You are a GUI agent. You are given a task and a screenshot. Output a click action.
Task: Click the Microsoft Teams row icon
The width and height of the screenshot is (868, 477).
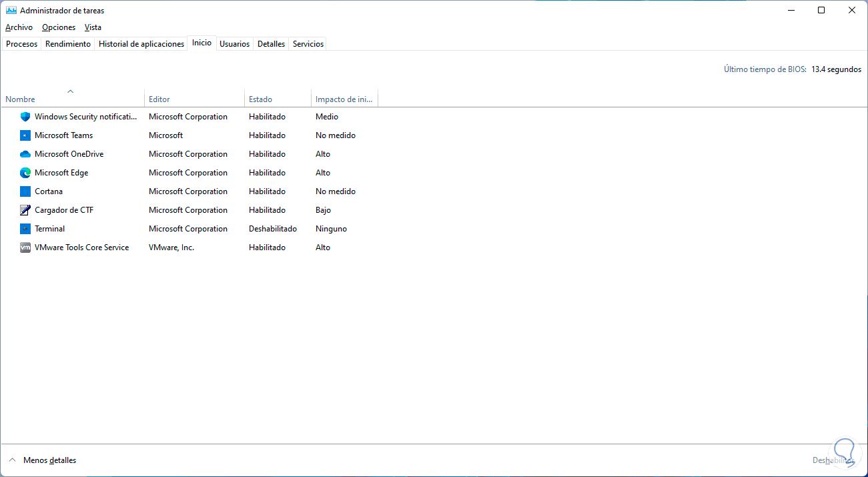pos(25,135)
